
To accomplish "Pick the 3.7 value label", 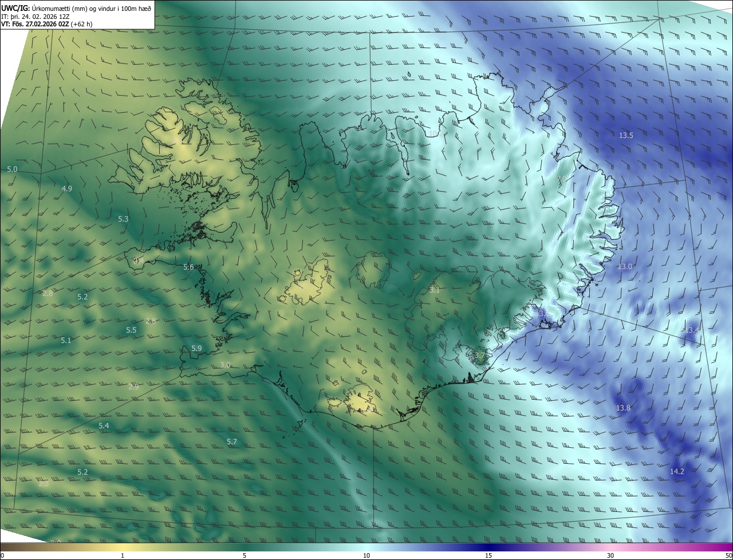I will click(480, 356).
